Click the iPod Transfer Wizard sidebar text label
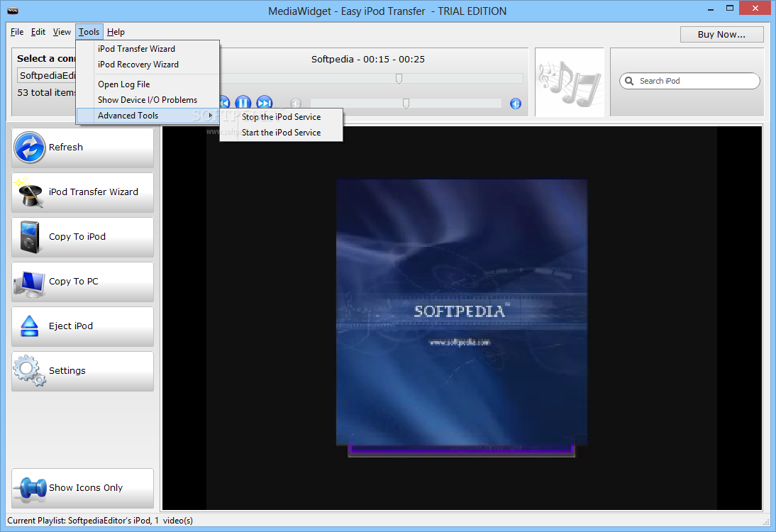Viewport: 776px width, 532px height. [94, 192]
